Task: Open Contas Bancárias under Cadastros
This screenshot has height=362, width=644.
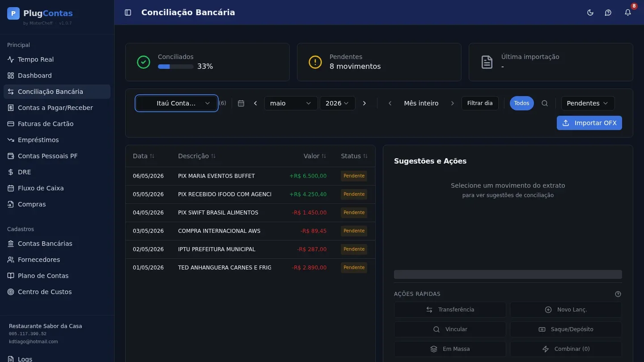Action: tap(57, 244)
